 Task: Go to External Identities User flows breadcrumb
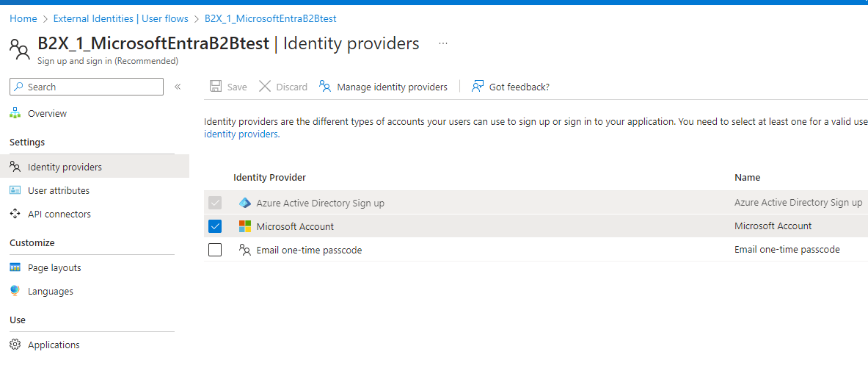click(120, 19)
